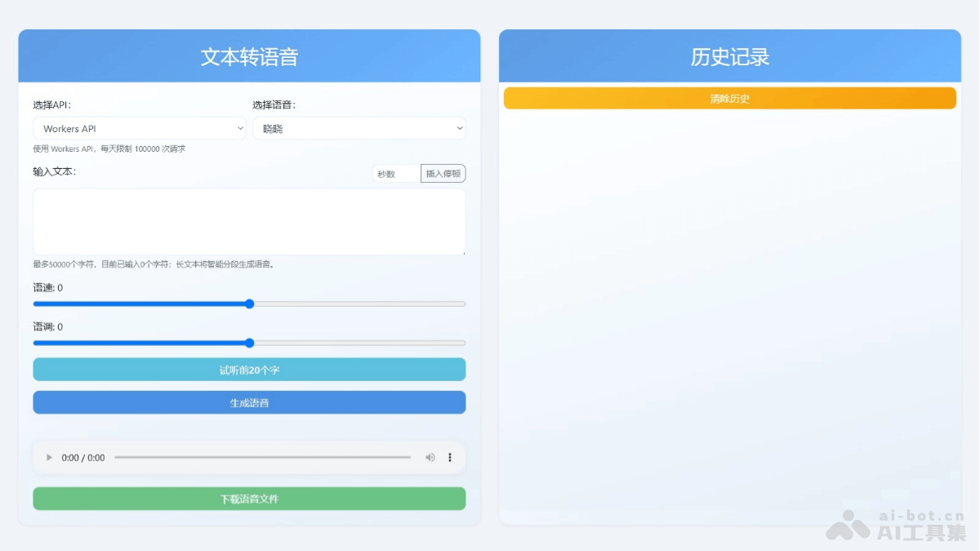Mute audio using the speaker icon
980x551 pixels.
pyautogui.click(x=430, y=457)
